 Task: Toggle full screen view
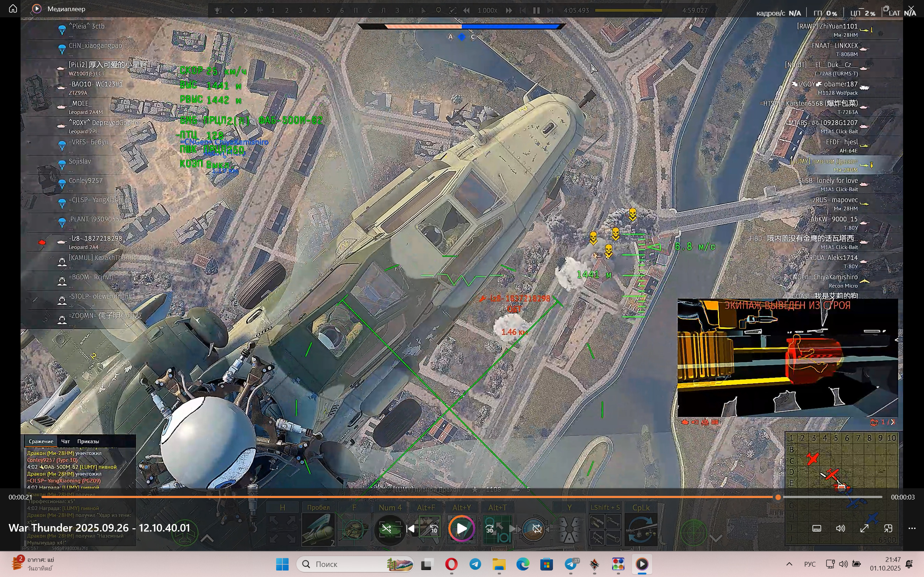tap(864, 529)
